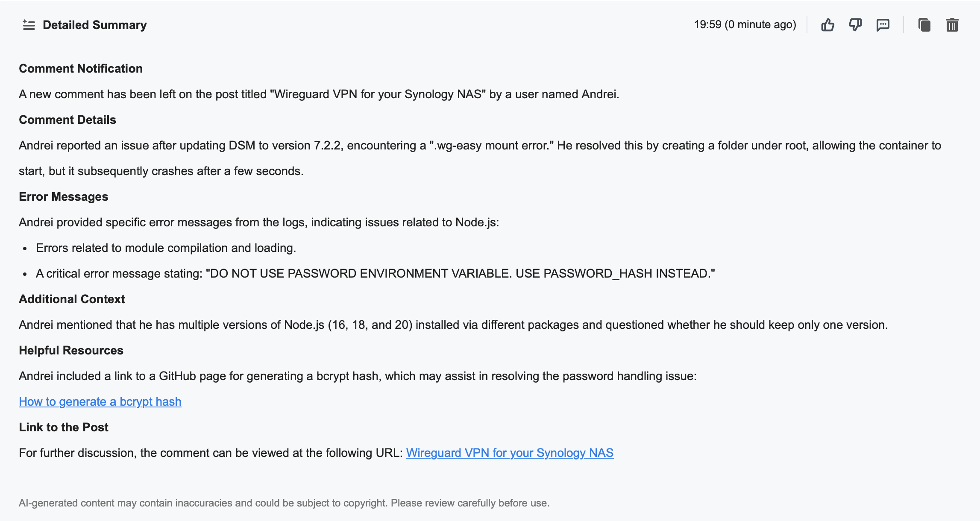Click the AI-generated content disclaimer text
Screen dimensions: 980x521
point(284,503)
